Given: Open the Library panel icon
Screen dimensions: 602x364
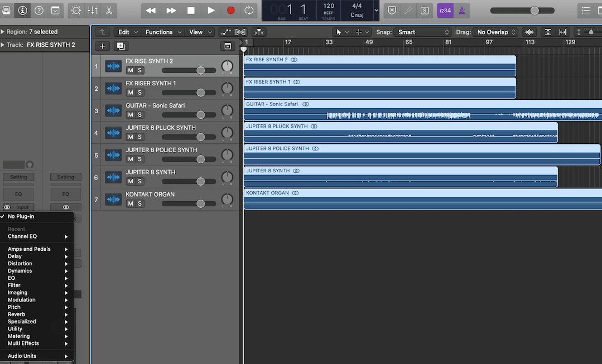Looking at the screenshot, I should [x=6, y=11].
